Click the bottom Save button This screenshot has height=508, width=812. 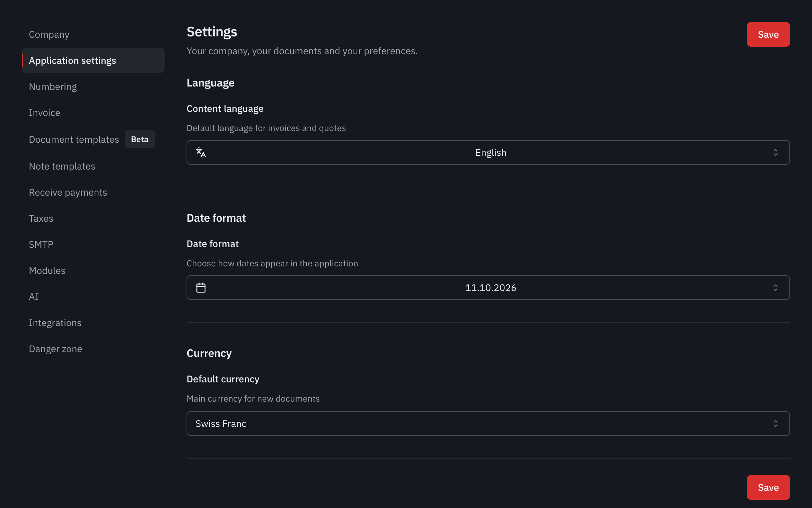click(x=768, y=487)
